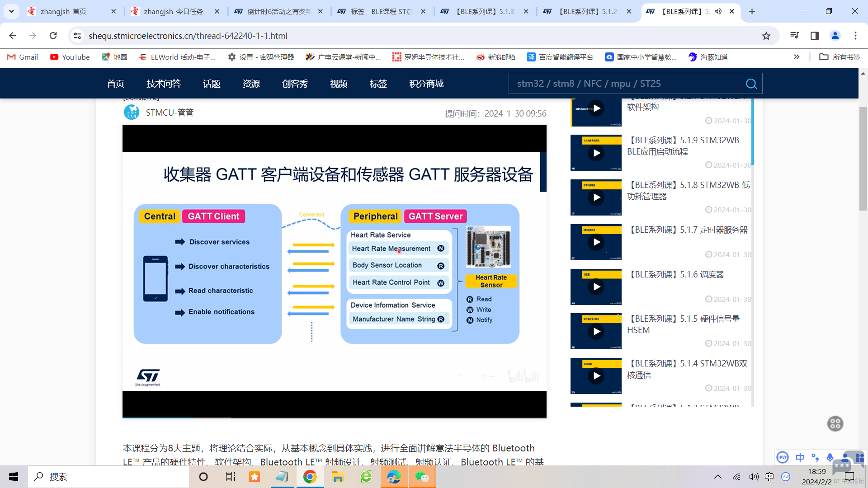
Task: Open Chrome three-dot menu
Action: pos(855,36)
